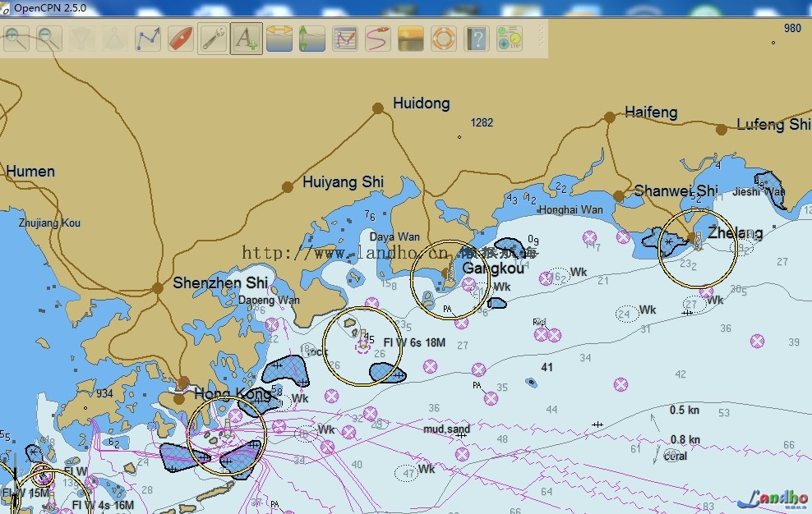Toggle tides display with green arrow
Screen dimensions: 812x514
click(x=311, y=39)
